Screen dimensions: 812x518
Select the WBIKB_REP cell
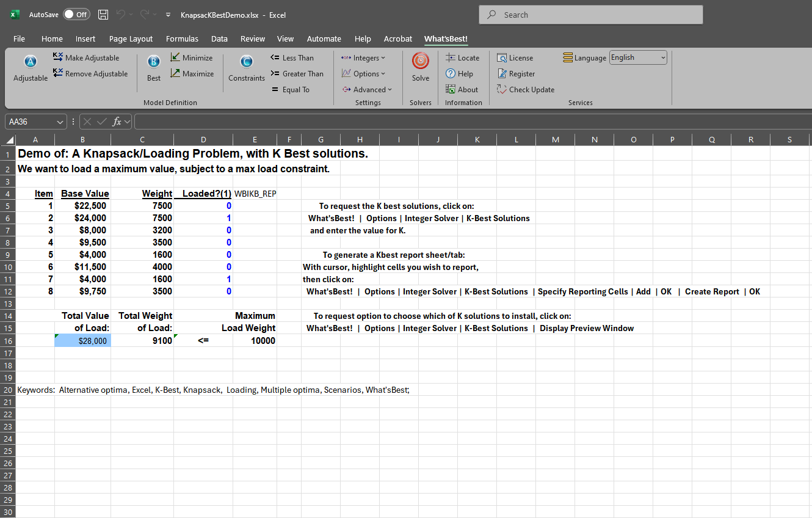255,194
